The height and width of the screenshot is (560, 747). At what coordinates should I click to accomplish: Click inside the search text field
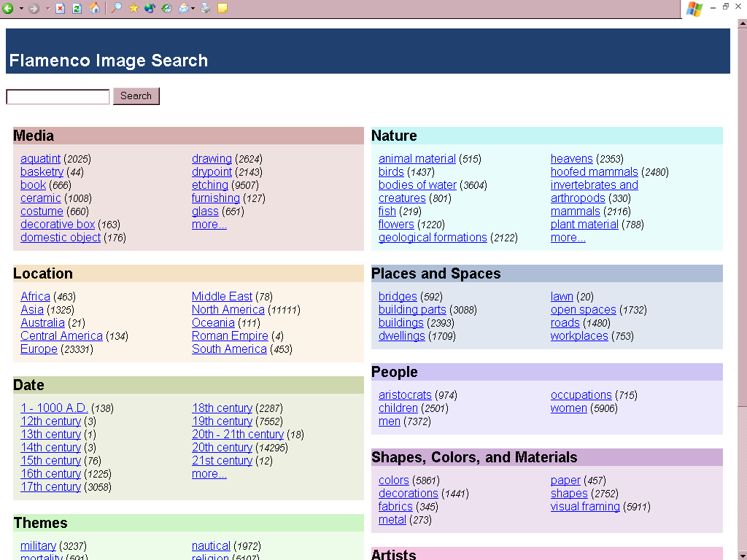(58, 97)
